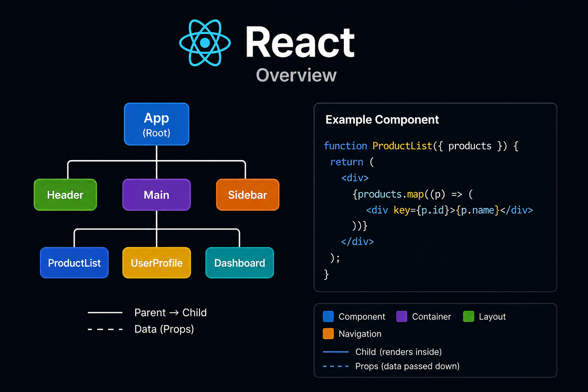Select the green Header node
The height and width of the screenshot is (392, 588).
[65, 195]
